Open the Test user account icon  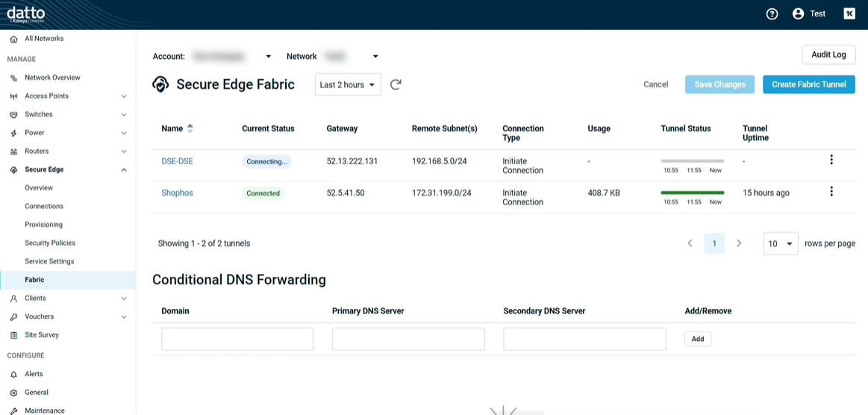[798, 14]
